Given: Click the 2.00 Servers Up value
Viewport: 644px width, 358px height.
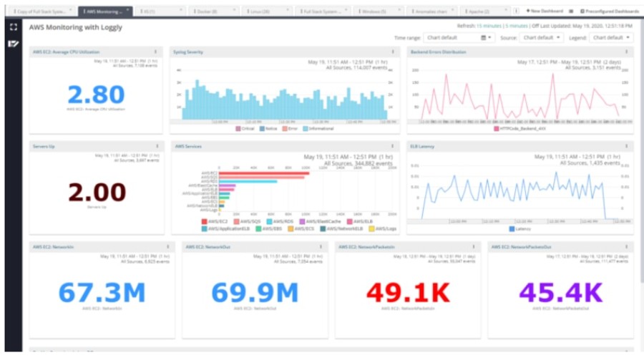Looking at the screenshot, I should tap(97, 192).
